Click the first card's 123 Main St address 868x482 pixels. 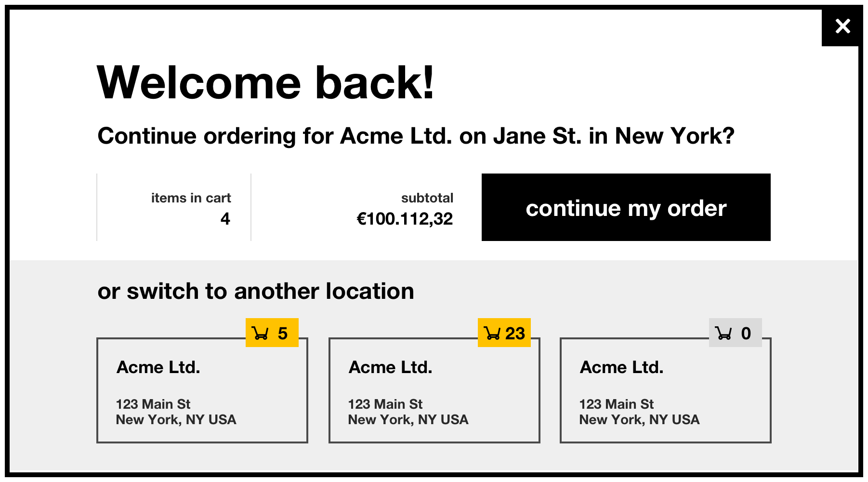[x=153, y=404]
